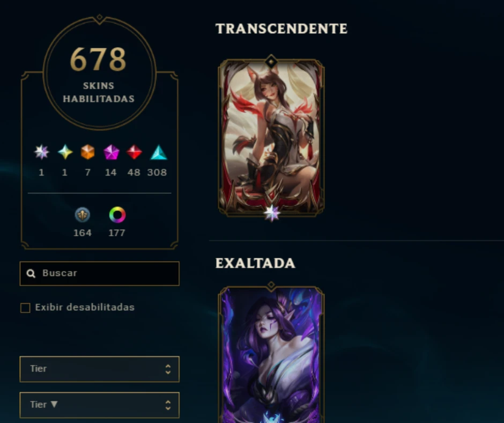The image size is (504, 423).
Task: Click the red Legendary tier gem icon
Action: click(x=134, y=152)
